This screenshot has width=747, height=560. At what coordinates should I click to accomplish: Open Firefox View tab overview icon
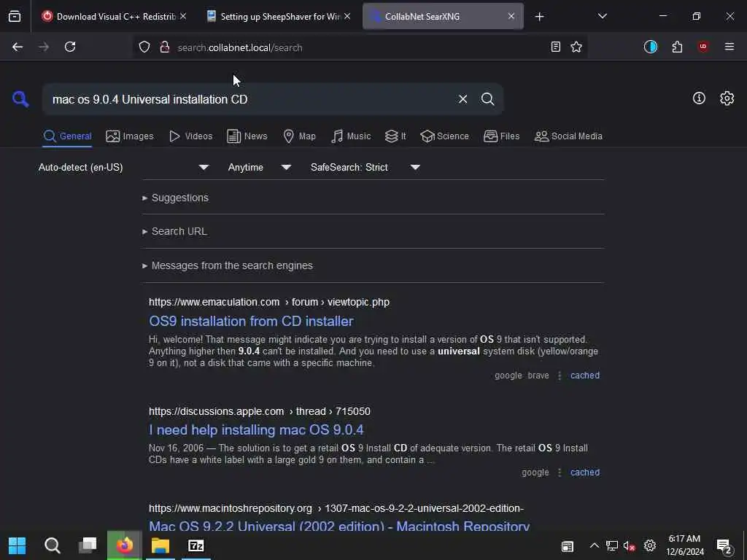tap(15, 17)
